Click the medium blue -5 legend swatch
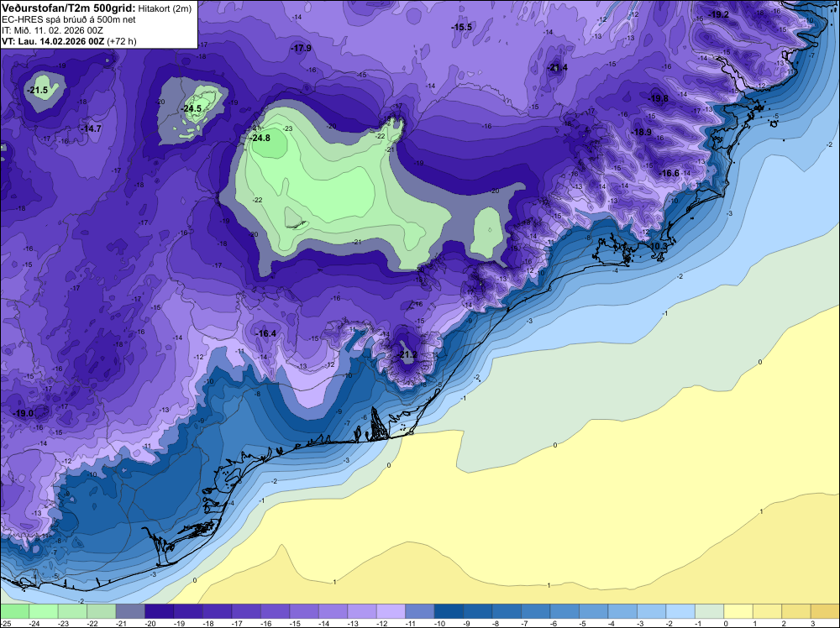Image resolution: width=840 pixels, height=628 pixels. (x=593, y=611)
